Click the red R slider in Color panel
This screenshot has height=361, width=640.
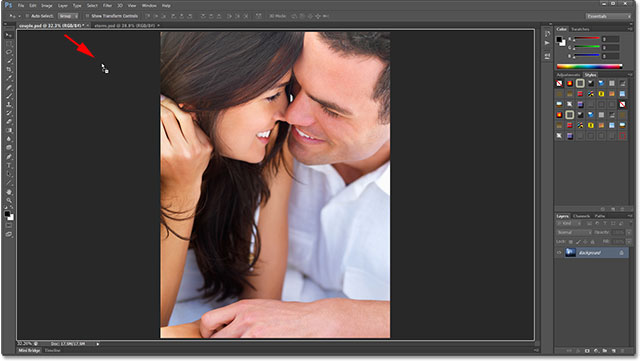pyautogui.click(x=586, y=39)
